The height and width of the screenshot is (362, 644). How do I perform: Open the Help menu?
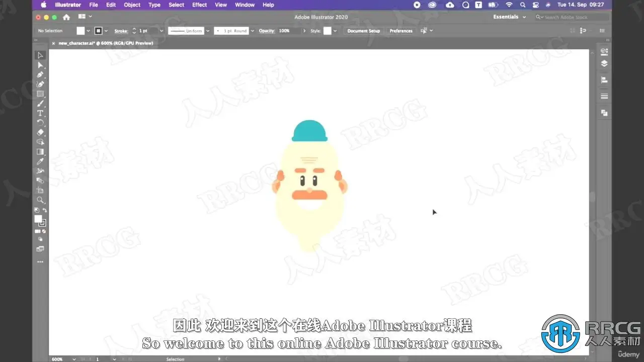pyautogui.click(x=269, y=5)
